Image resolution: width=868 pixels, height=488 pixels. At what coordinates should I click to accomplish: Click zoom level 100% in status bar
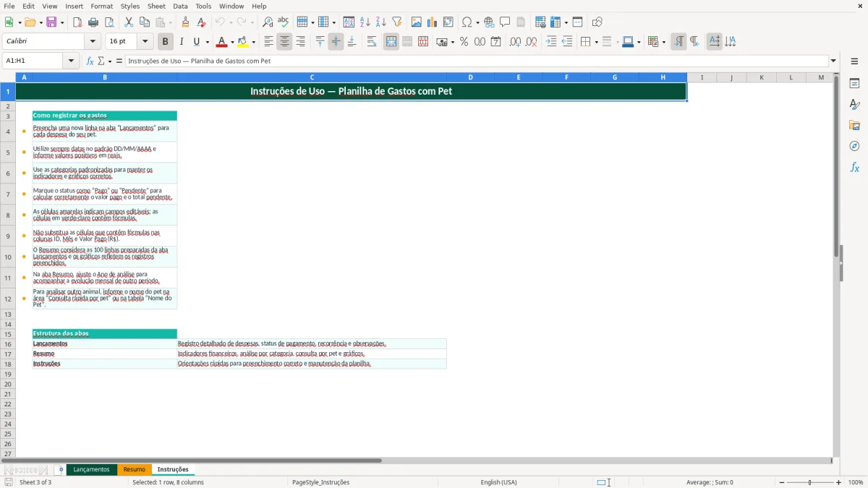pyautogui.click(x=856, y=482)
